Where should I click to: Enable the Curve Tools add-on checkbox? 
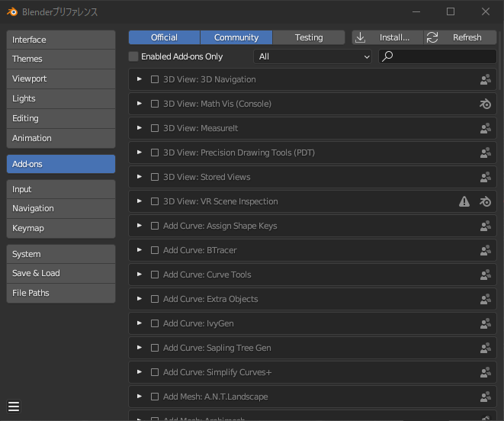[x=155, y=275]
